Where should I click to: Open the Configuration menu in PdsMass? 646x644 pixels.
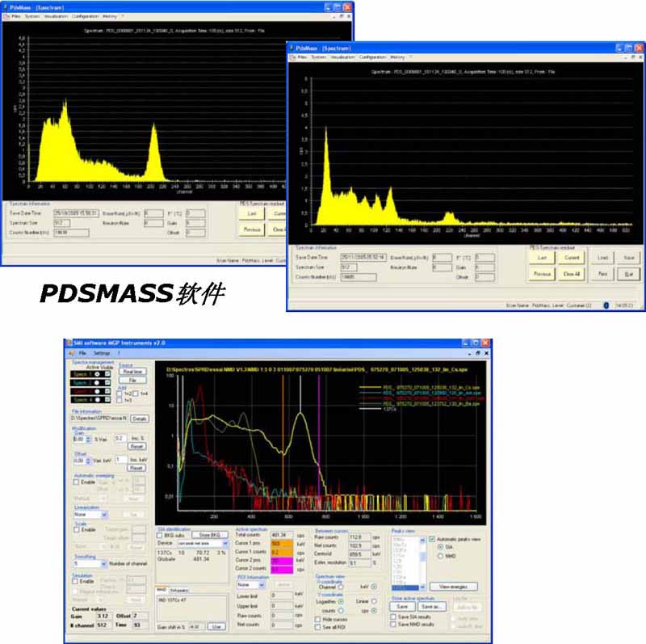point(372,57)
